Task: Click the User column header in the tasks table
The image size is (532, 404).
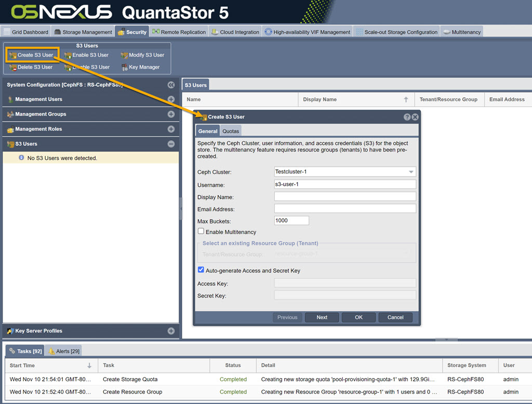Action: click(x=515, y=366)
